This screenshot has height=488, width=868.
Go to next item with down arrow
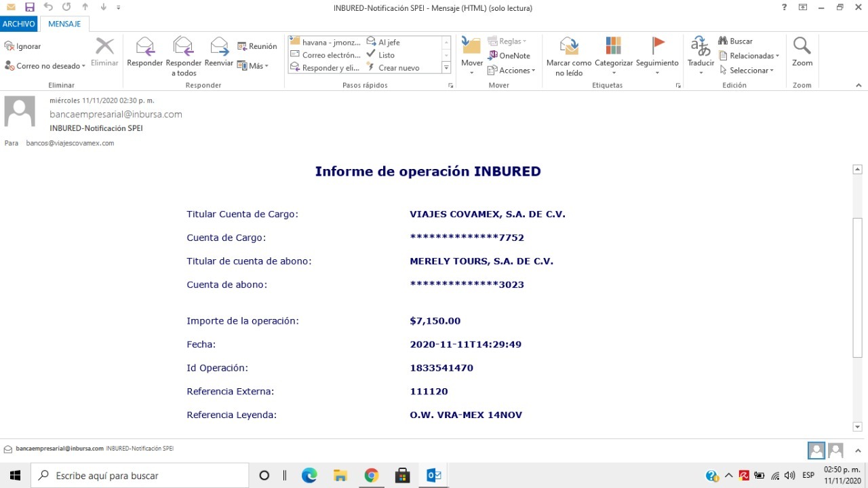pos(103,7)
